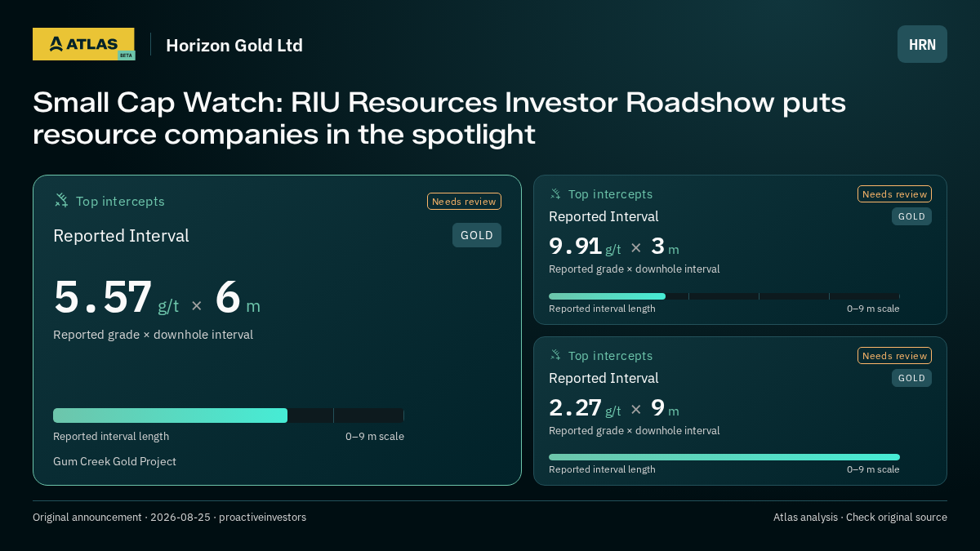Click Top intercepts heading in the 2.27 g/t card

point(610,356)
